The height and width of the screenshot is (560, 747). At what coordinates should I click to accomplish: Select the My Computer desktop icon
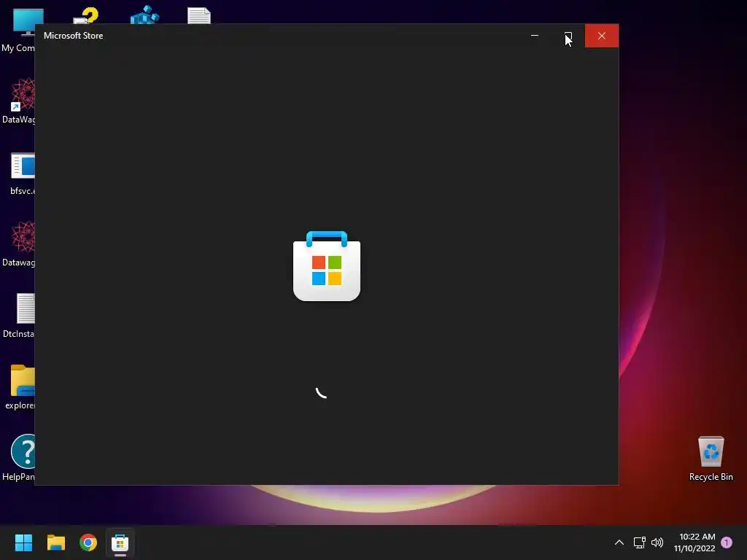(x=18, y=30)
